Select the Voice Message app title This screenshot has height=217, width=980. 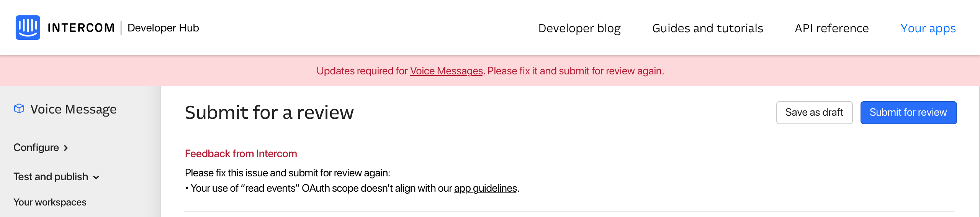coord(74,109)
